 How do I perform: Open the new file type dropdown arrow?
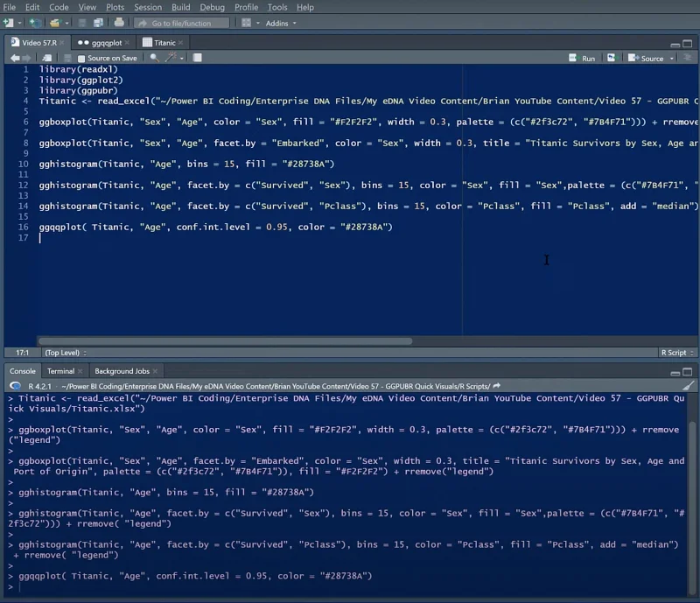point(19,24)
